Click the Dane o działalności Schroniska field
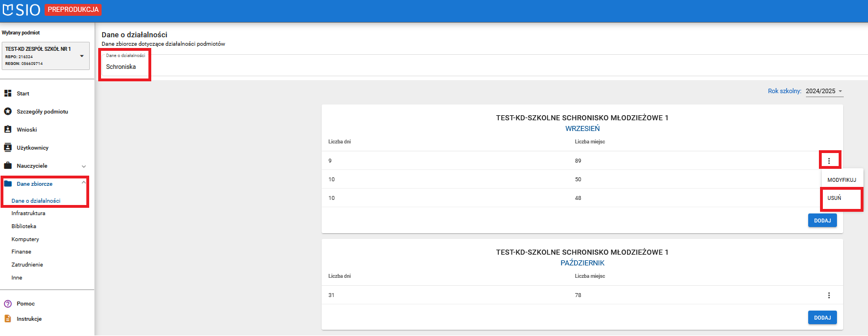Screen dimensions: 868x336 (125, 66)
